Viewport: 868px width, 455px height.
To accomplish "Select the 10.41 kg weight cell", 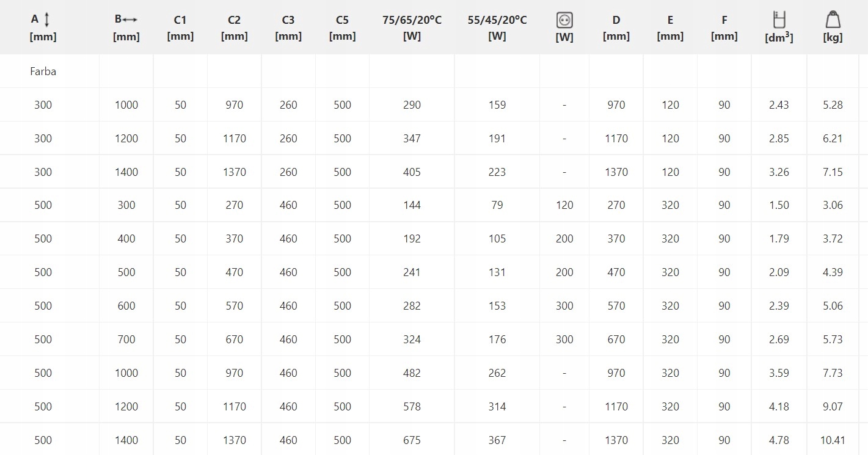I will tap(833, 440).
